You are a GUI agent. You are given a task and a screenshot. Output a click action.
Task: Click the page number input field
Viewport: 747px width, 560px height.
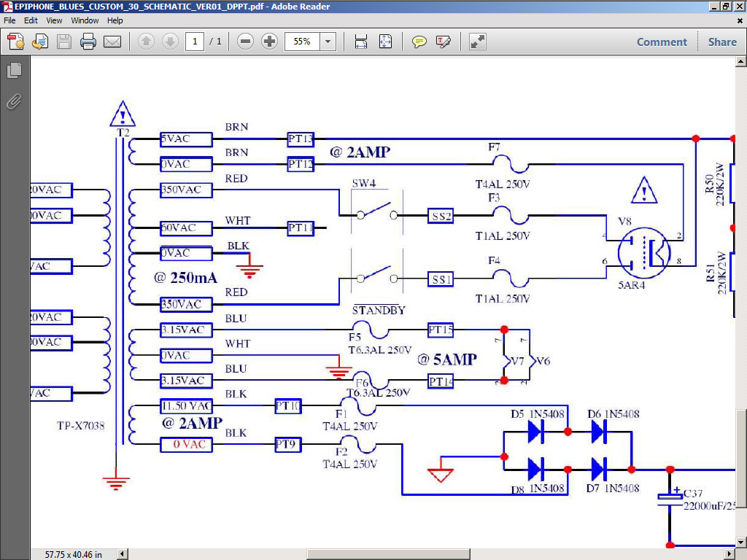194,42
